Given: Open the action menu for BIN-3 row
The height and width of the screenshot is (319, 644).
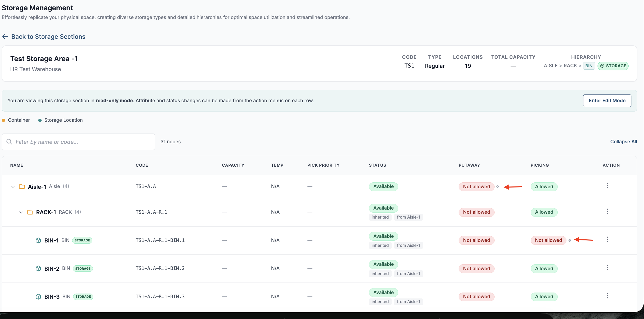Looking at the screenshot, I should pos(607,296).
